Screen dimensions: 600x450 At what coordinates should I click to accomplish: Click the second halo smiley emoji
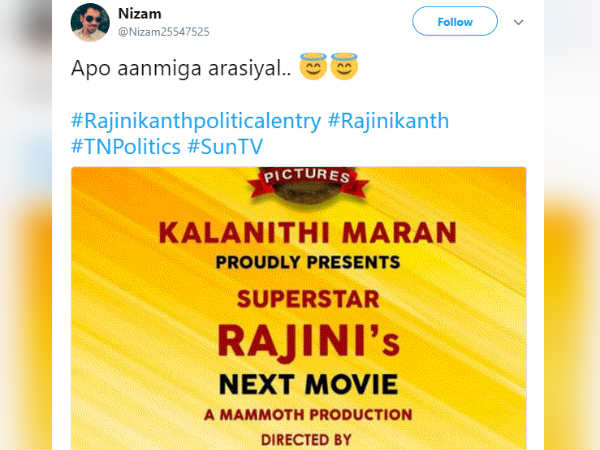[344, 69]
